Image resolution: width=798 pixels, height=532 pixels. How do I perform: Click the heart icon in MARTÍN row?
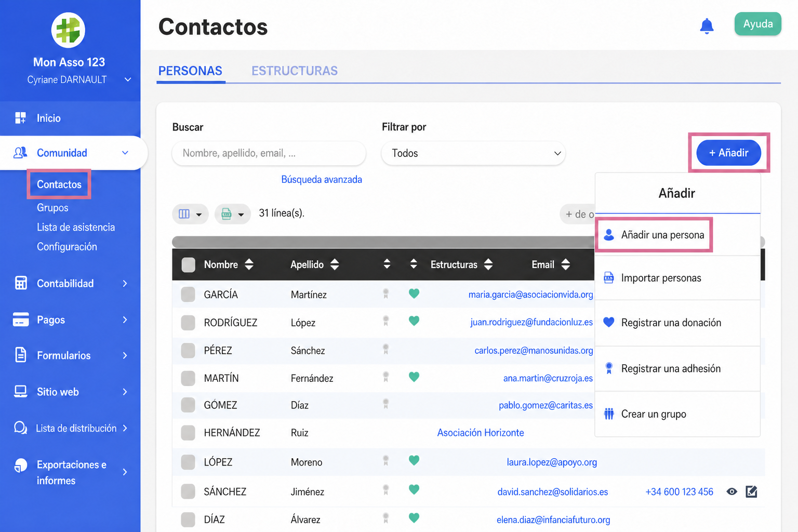pyautogui.click(x=414, y=377)
